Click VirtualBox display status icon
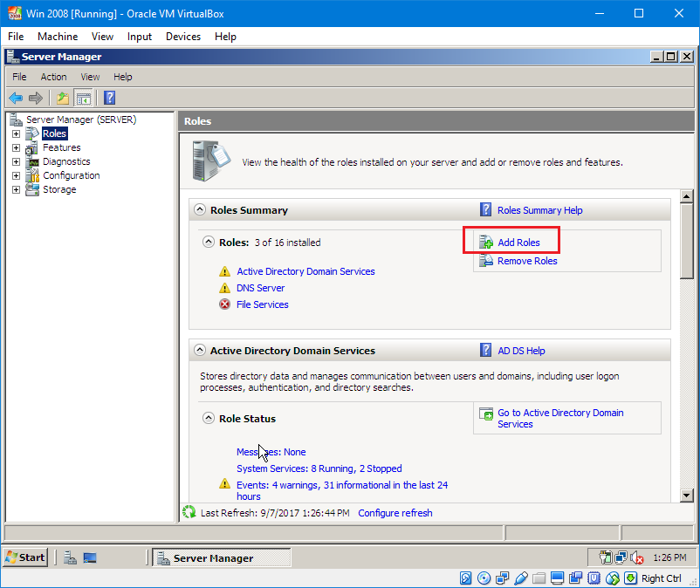Screen dimensions: 700x588 pyautogui.click(x=557, y=578)
